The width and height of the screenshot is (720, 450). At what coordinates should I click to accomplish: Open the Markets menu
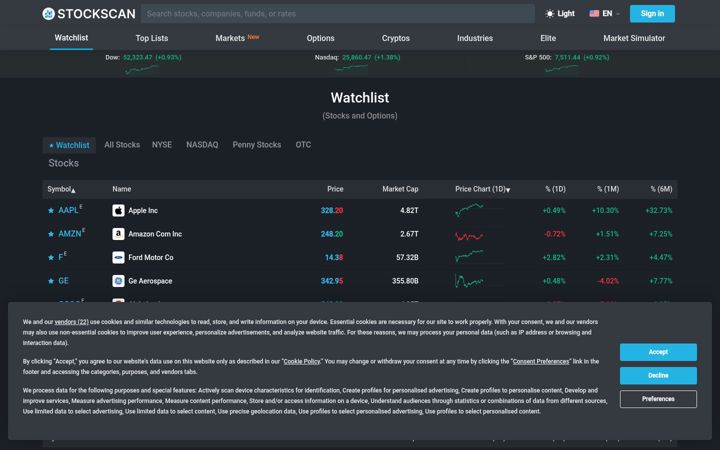[x=230, y=39]
